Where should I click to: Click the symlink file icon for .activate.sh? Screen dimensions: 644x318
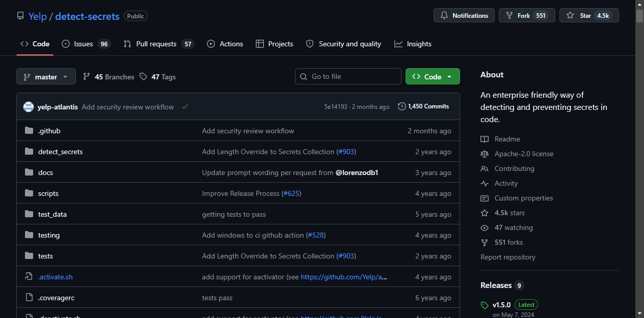pos(29,277)
